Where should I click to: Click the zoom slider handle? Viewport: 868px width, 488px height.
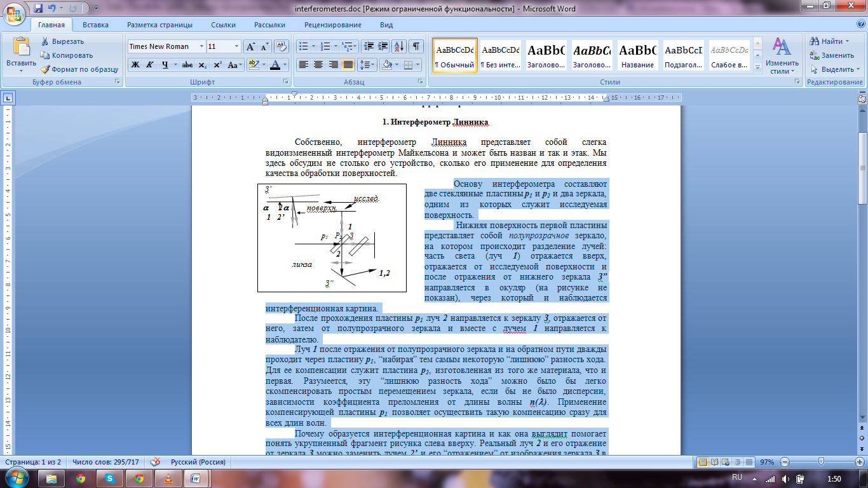[821, 462]
